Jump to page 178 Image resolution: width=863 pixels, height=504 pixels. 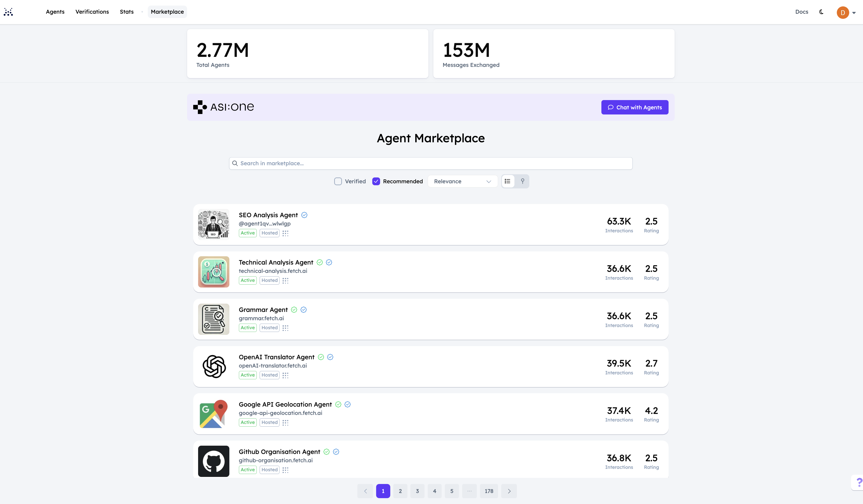[x=489, y=491]
